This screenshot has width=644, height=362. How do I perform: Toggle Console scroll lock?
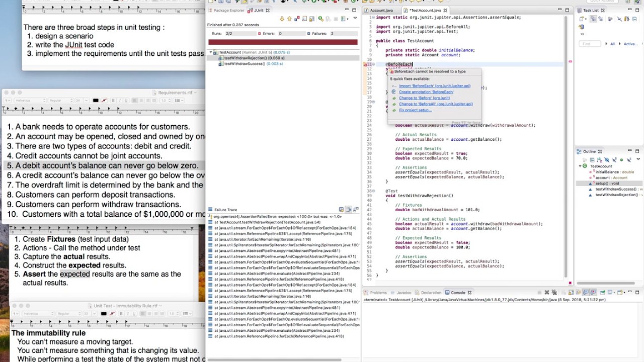click(571, 292)
